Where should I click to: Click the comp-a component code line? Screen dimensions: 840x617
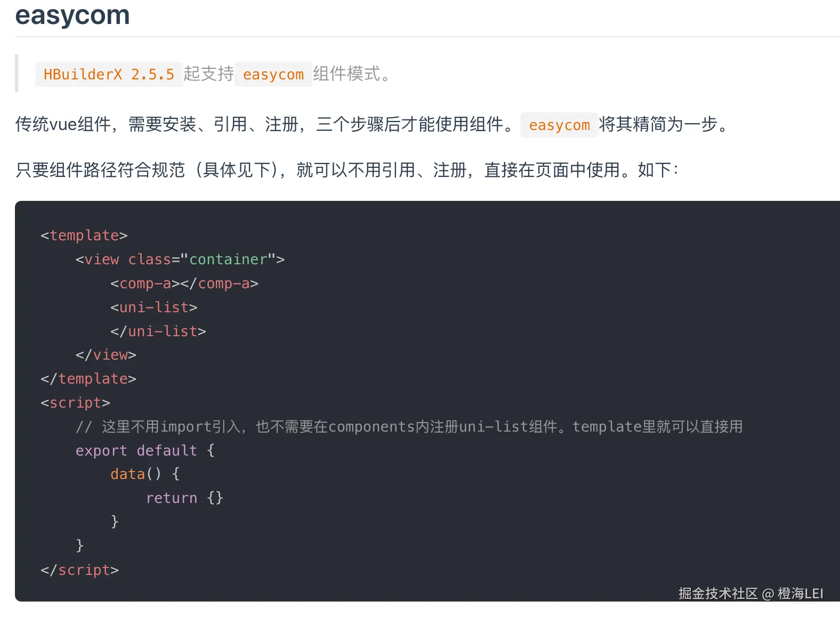(x=184, y=283)
